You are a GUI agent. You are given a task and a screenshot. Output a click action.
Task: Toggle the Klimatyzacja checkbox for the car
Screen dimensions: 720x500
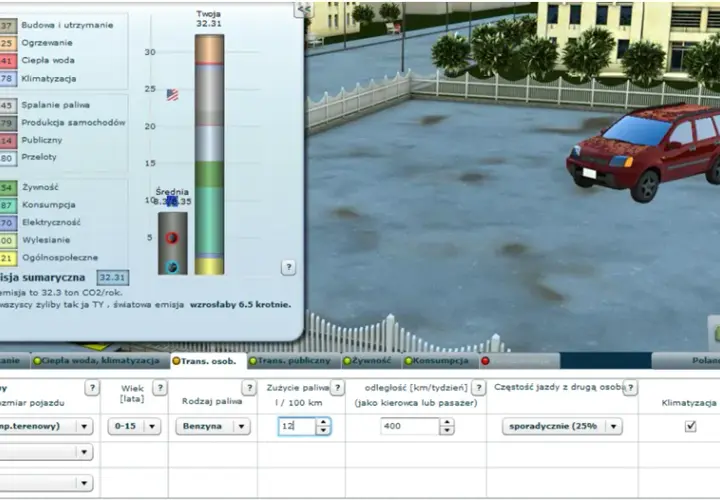(690, 426)
